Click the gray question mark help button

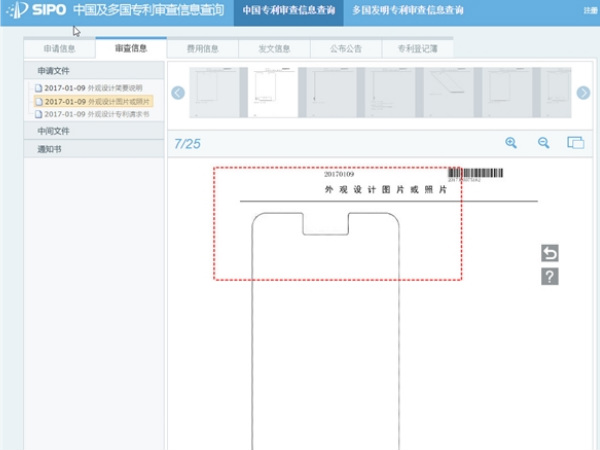click(549, 276)
